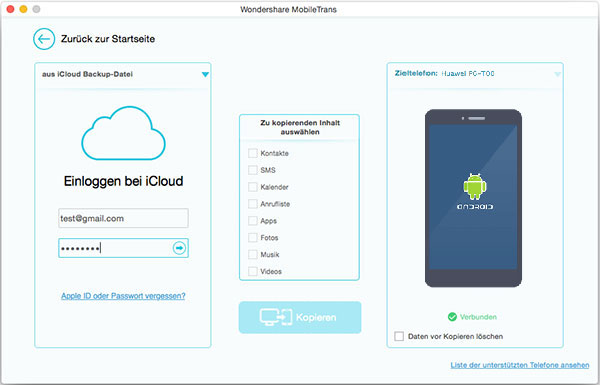Click Zu kopierenden Inhalt auswählen header
This screenshot has height=385, width=600.
[300, 127]
